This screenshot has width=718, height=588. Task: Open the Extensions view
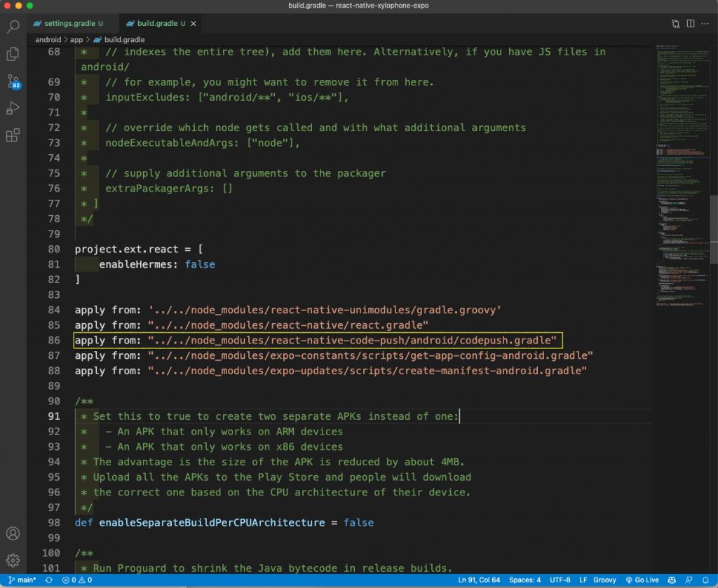pos(13,136)
